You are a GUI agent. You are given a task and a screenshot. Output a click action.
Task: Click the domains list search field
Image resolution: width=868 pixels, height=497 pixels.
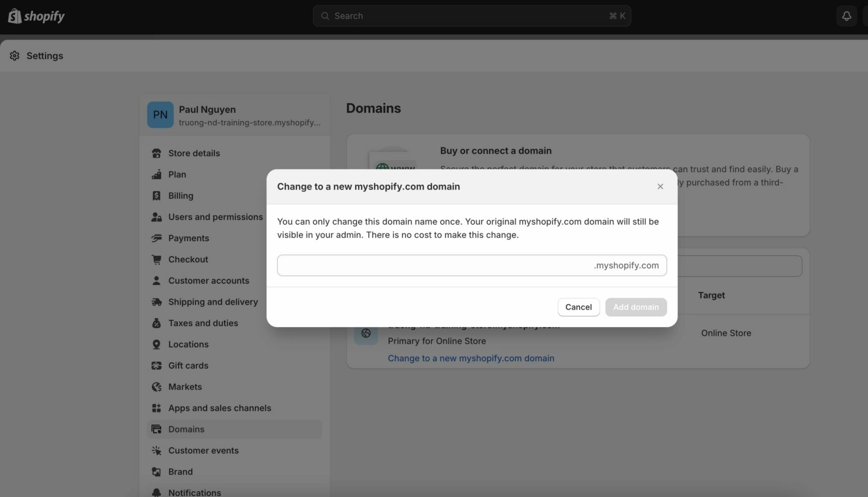tap(740, 266)
